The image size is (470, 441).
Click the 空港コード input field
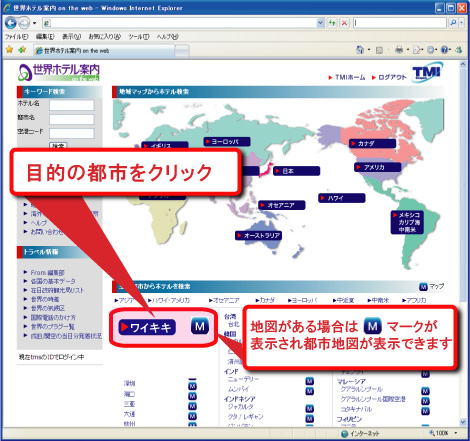click(72, 133)
